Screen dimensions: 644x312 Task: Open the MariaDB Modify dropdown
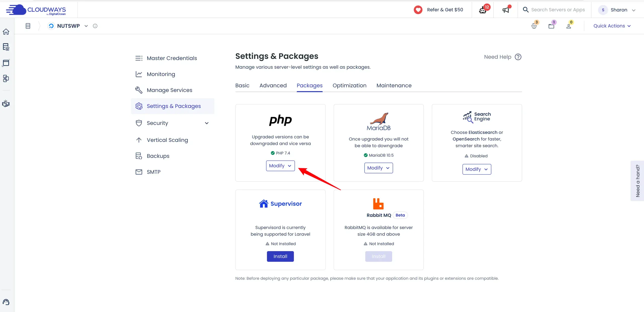coord(378,168)
